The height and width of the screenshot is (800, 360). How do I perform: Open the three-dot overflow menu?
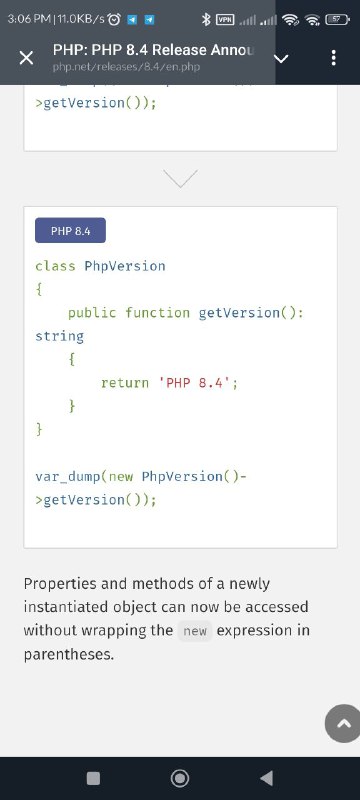333,58
